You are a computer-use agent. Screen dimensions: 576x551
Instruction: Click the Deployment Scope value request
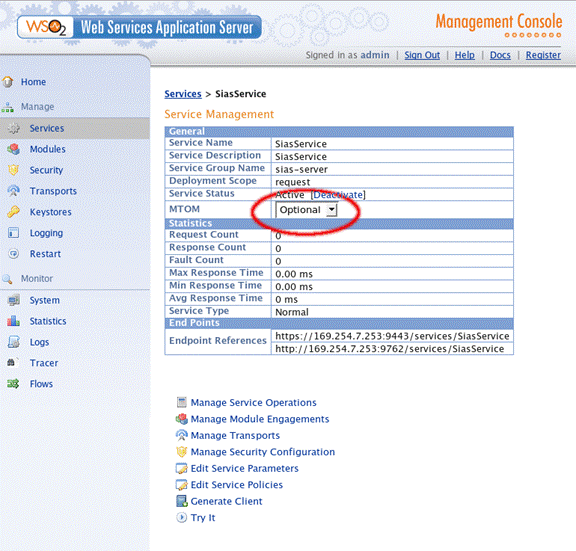click(x=293, y=182)
